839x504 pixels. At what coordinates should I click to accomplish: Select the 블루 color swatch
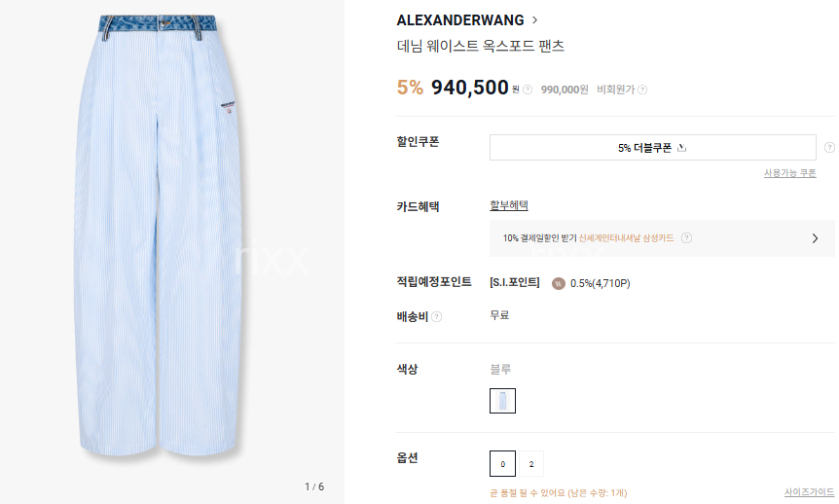coord(502,401)
